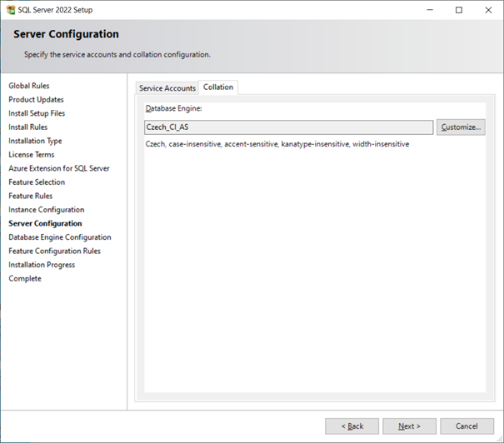Click the Complete step

point(25,278)
